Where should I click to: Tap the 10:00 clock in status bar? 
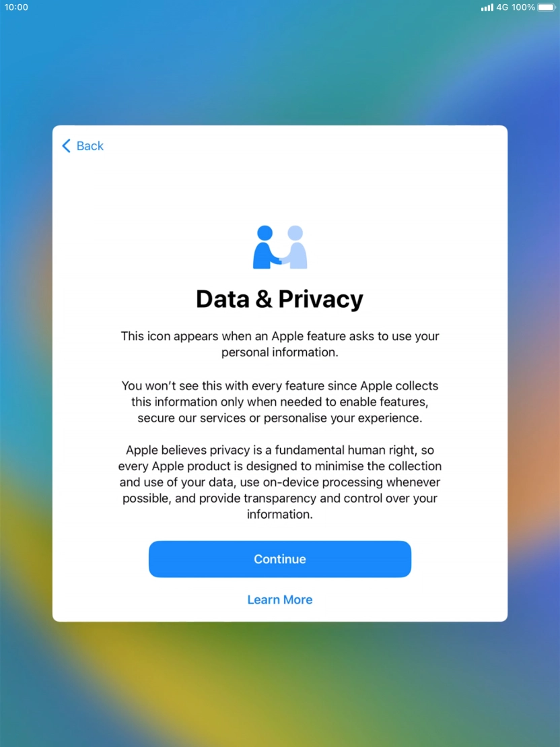[16, 7]
